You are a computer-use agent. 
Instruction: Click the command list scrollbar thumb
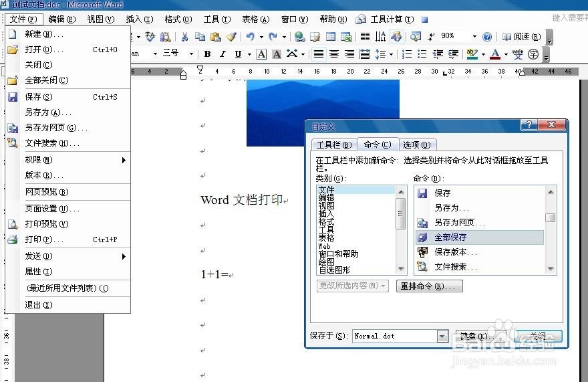coord(550,218)
